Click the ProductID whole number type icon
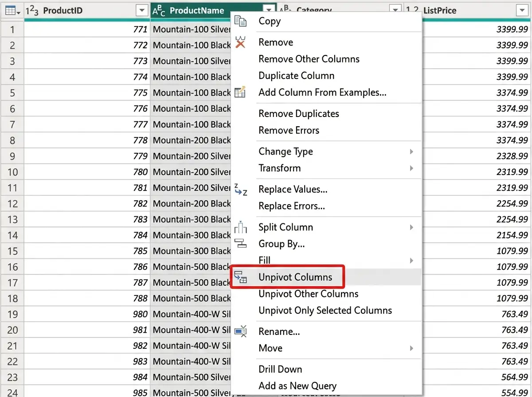Image resolution: width=532 pixels, height=397 pixels. pyautogui.click(x=32, y=11)
